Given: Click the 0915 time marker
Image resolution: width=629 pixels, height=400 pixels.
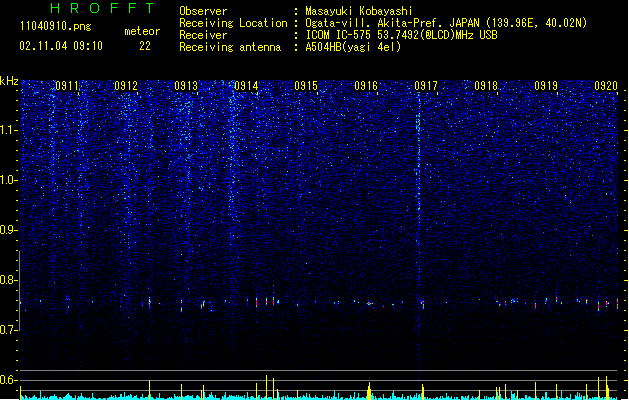Looking at the screenshot, I should point(306,86).
